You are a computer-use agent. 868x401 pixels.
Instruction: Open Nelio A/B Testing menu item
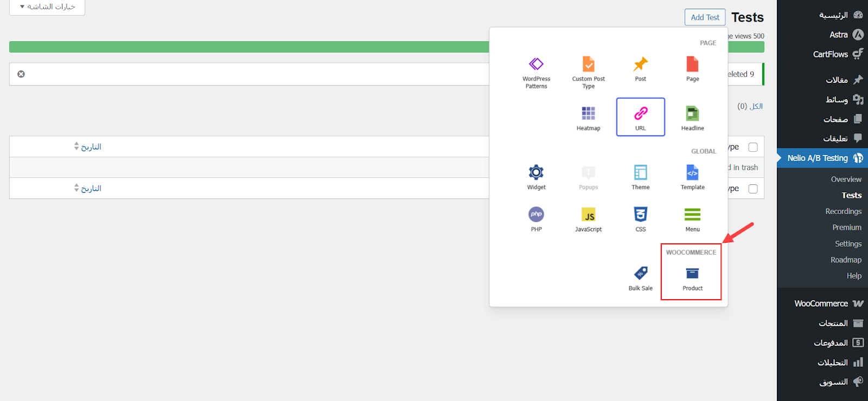coord(822,158)
